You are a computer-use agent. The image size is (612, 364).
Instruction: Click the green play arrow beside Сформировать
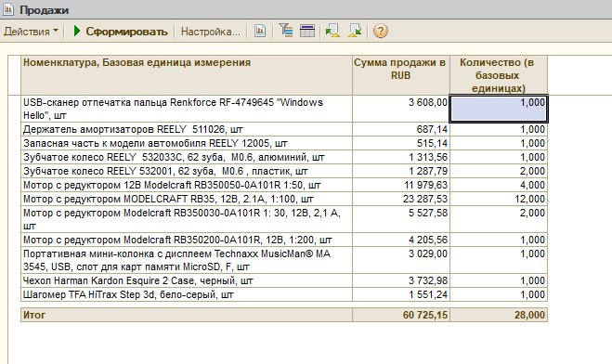pos(77,31)
